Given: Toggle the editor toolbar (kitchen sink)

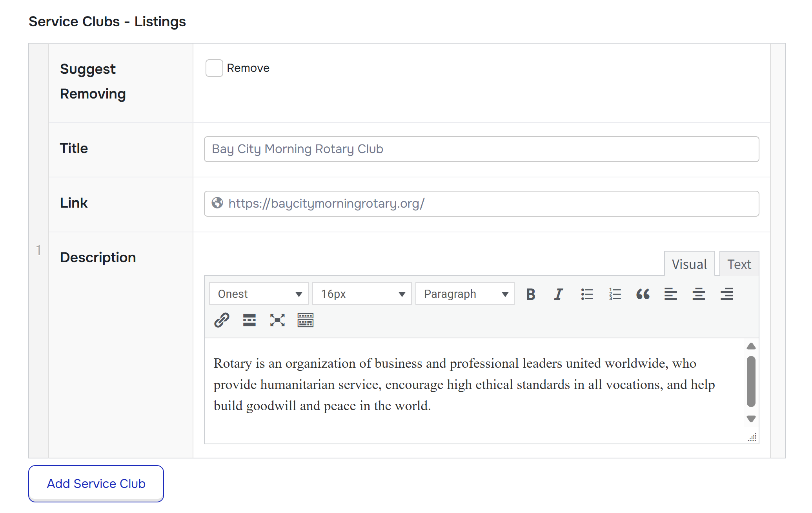Looking at the screenshot, I should (305, 320).
